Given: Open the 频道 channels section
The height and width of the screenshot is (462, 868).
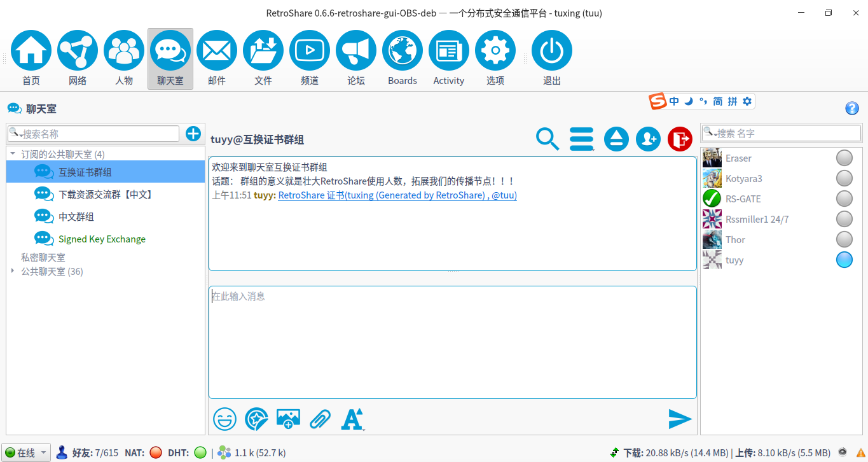Looking at the screenshot, I should pos(310,51).
